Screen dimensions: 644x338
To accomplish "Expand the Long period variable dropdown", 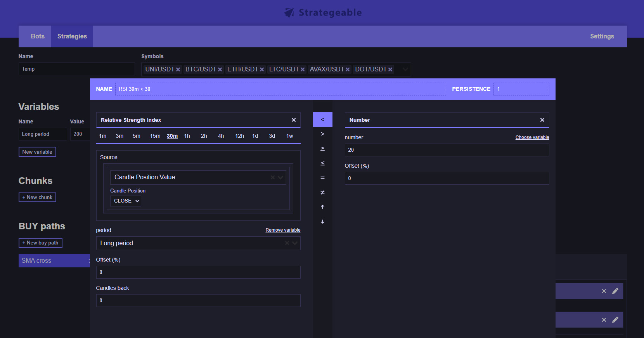I will click(295, 243).
